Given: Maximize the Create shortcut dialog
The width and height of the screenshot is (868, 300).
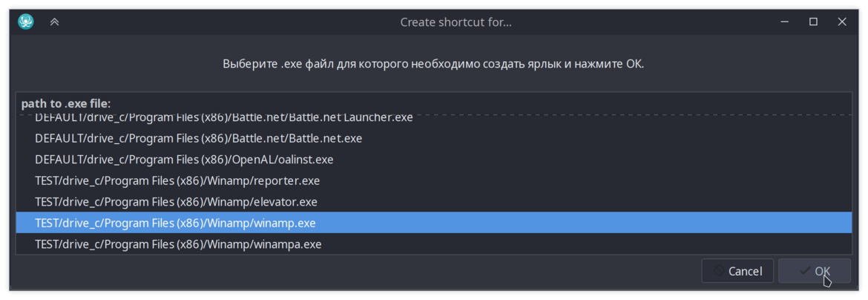Looking at the screenshot, I should pyautogui.click(x=813, y=22).
